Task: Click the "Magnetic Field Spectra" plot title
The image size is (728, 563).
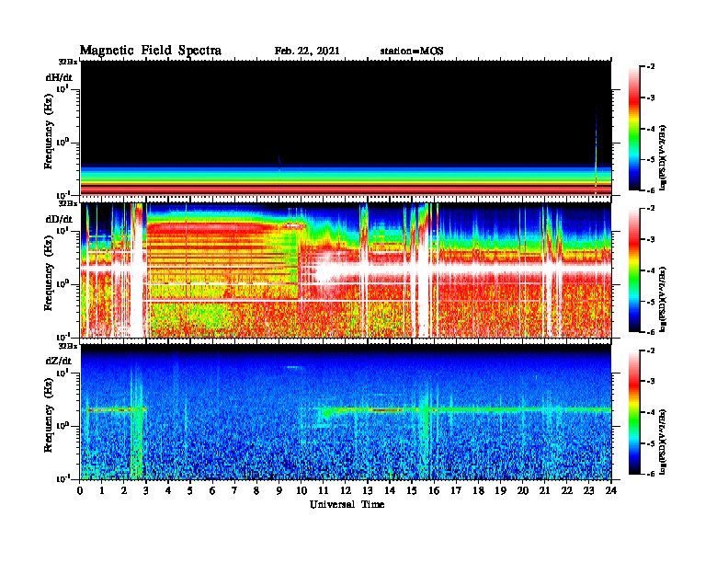Action: click(151, 51)
